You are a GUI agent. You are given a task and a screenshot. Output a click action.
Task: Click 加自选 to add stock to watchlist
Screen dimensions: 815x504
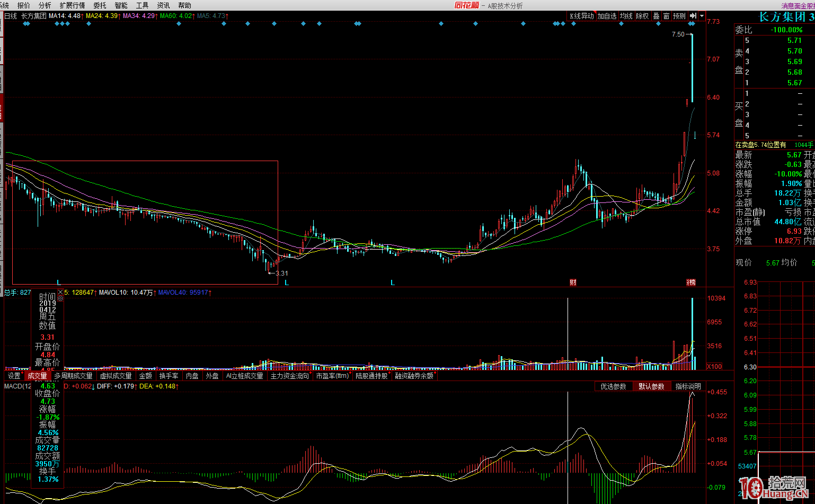[607, 16]
